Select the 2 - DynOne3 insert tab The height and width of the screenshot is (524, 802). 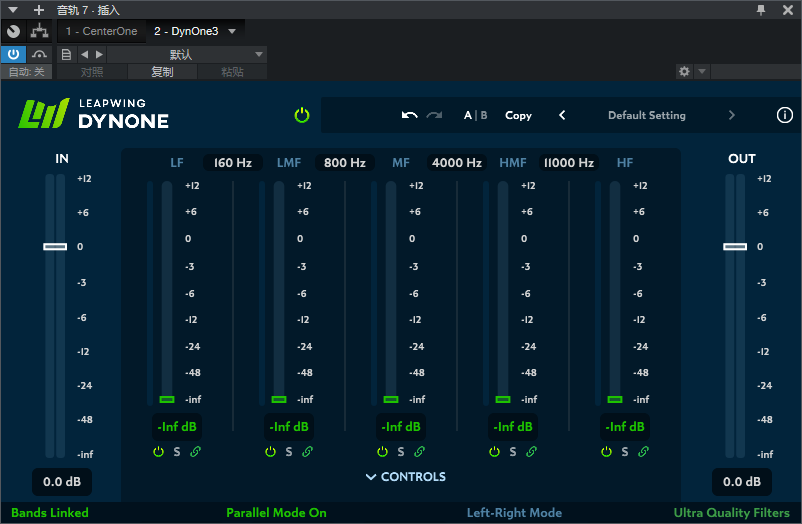pos(186,31)
